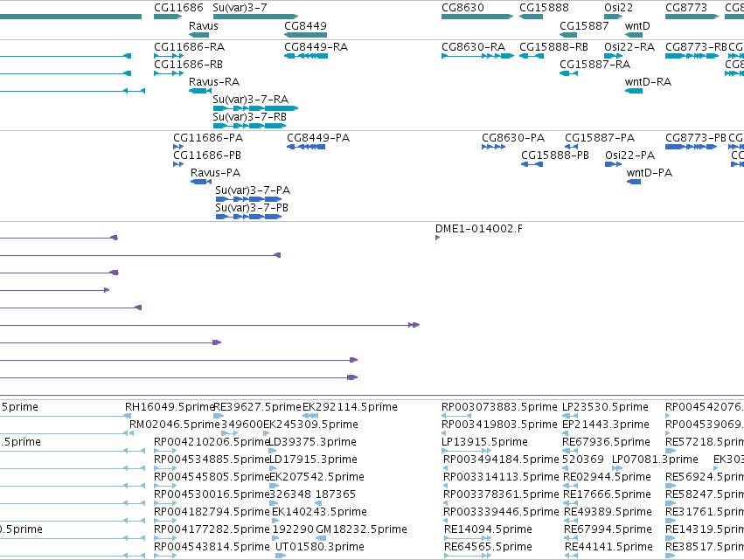Select EST RH16049.5prime
Image resolution: width=744 pixels, height=560 pixels.
pyautogui.click(x=170, y=407)
